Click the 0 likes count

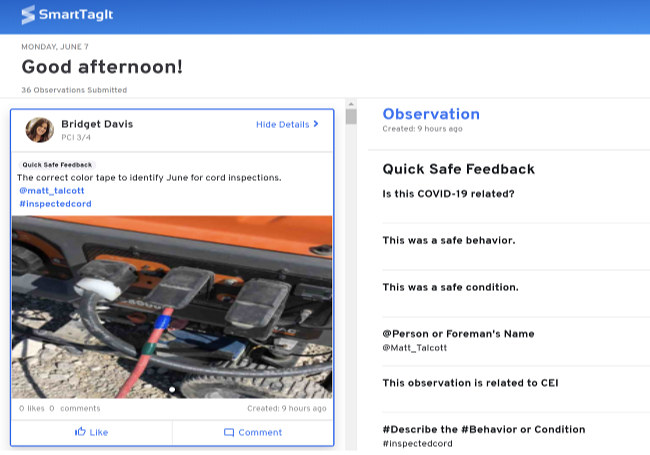click(x=32, y=408)
